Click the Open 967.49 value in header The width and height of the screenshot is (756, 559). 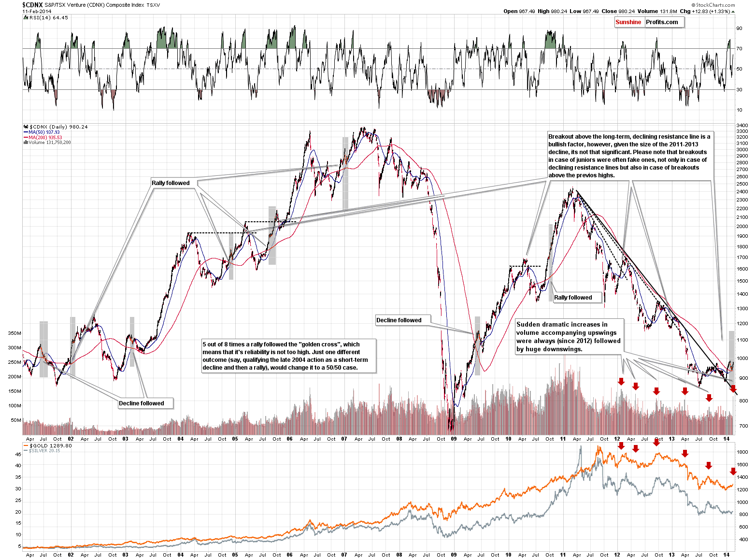click(519, 11)
